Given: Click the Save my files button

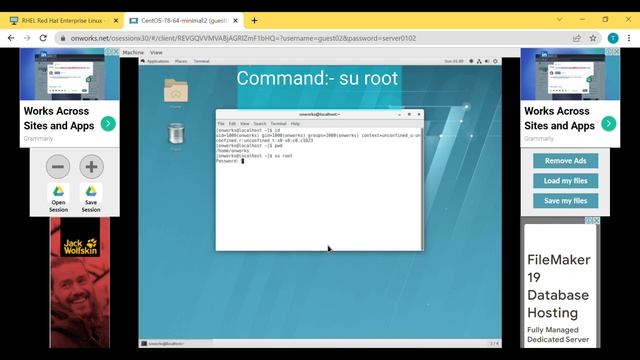Looking at the screenshot, I should click(x=565, y=201).
